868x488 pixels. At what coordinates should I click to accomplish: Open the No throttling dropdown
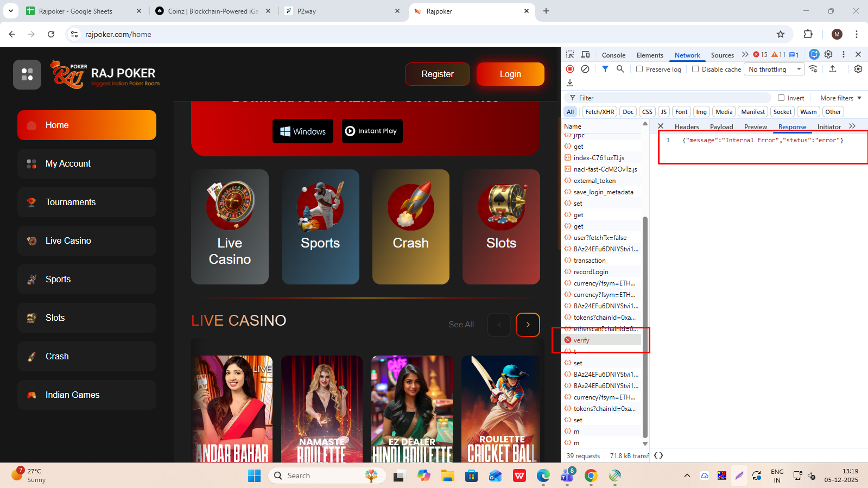774,69
